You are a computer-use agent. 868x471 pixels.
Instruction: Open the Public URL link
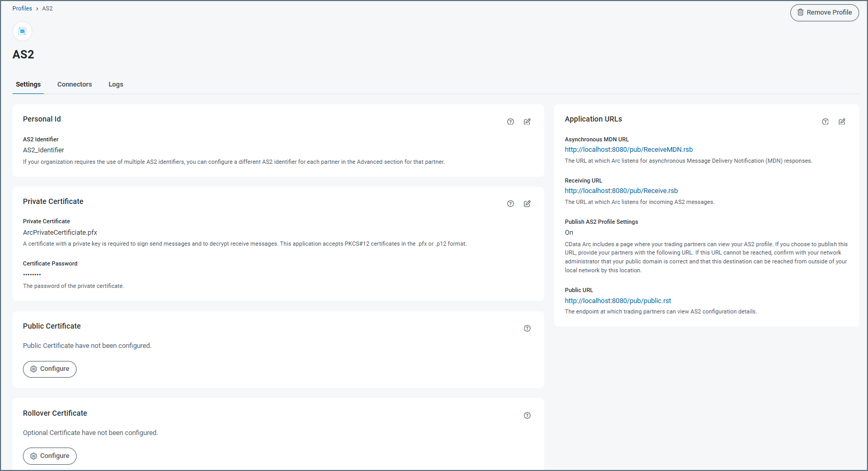point(618,301)
